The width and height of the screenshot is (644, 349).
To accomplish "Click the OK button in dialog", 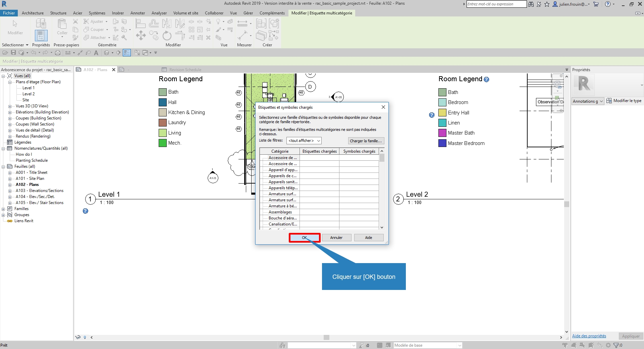I will pos(304,238).
